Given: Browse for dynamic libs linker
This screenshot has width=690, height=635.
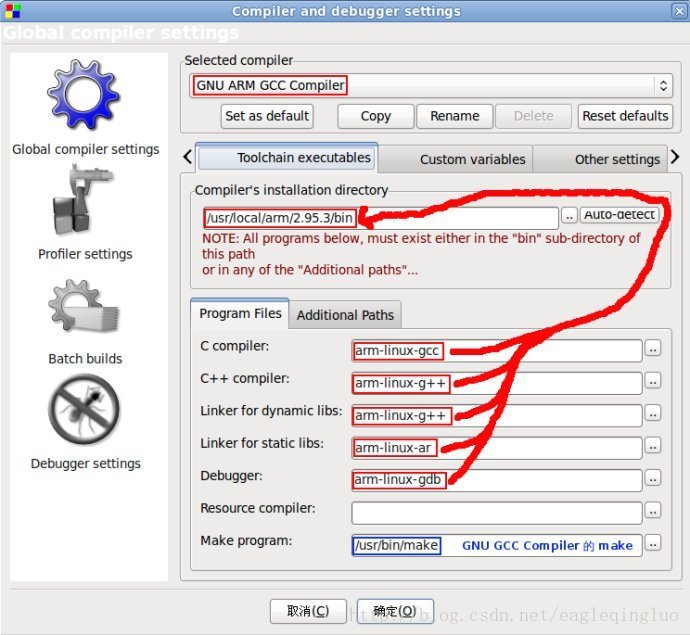Looking at the screenshot, I should coord(653,413).
